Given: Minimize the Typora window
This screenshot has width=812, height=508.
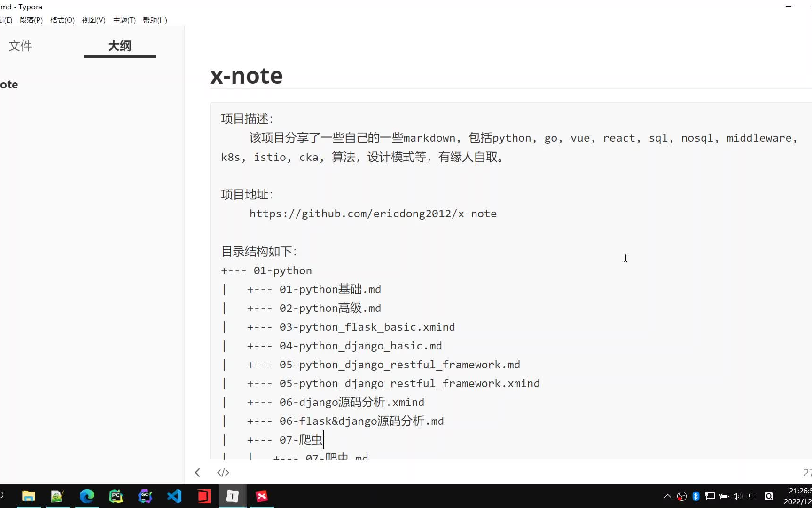Looking at the screenshot, I should point(789,7).
